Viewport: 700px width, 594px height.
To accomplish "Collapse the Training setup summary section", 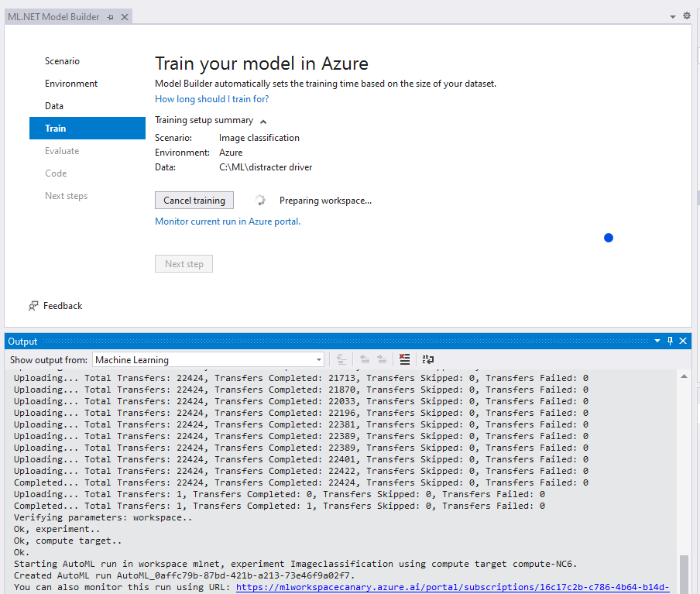I will coord(263,121).
